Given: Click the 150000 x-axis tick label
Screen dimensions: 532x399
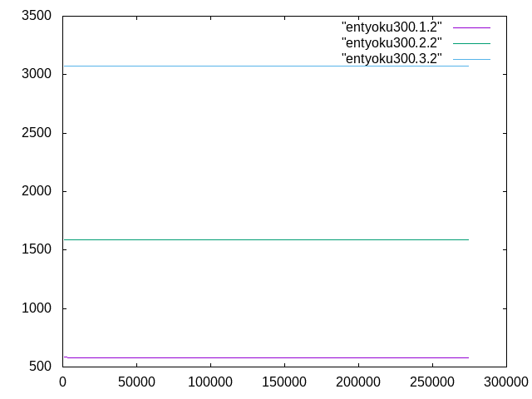Looking at the screenshot, I should point(284,382).
